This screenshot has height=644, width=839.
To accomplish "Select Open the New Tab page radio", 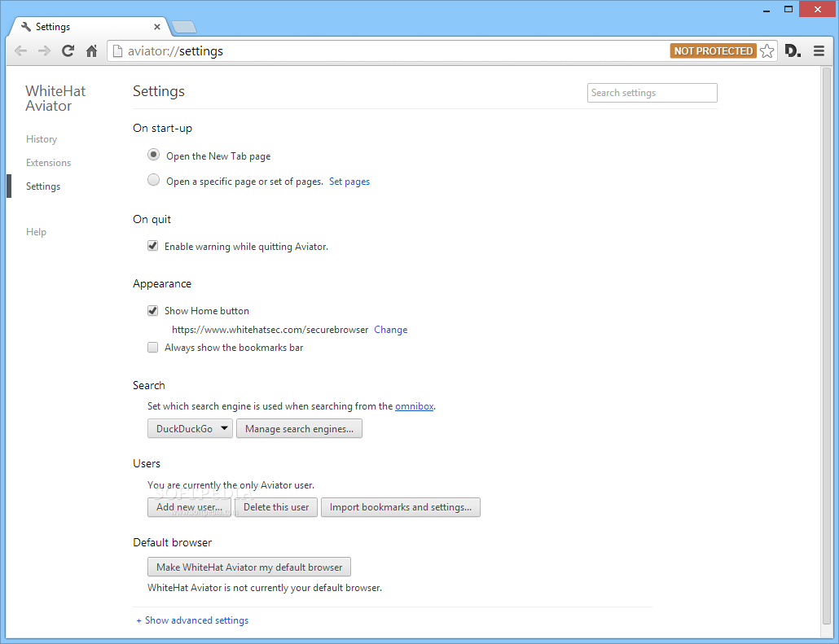I will pyautogui.click(x=154, y=155).
